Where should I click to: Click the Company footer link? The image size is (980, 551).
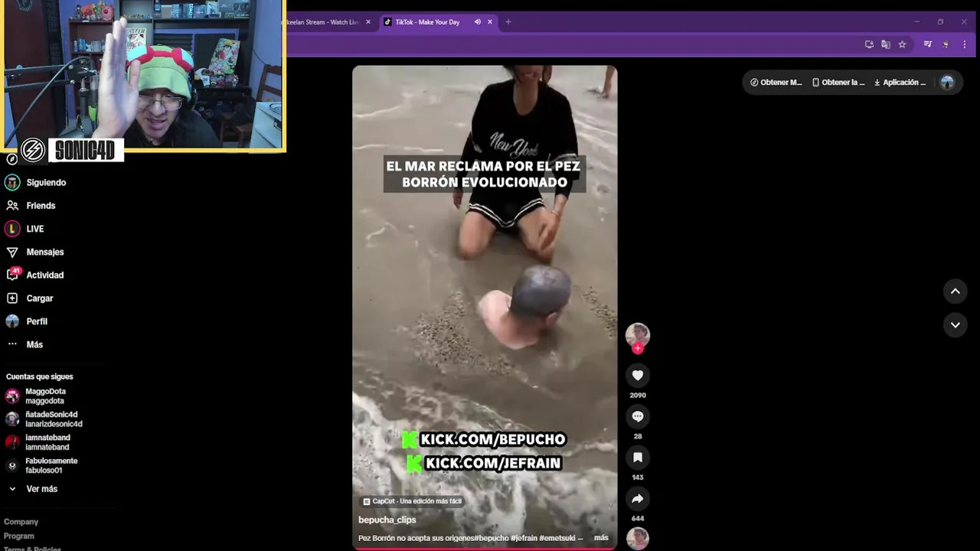coord(21,522)
